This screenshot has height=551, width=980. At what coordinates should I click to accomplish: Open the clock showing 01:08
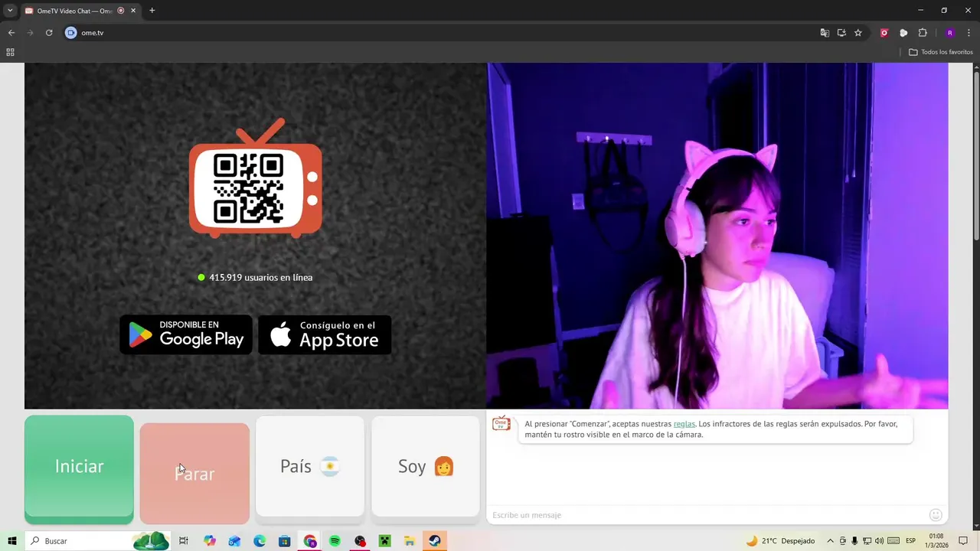pos(936,541)
